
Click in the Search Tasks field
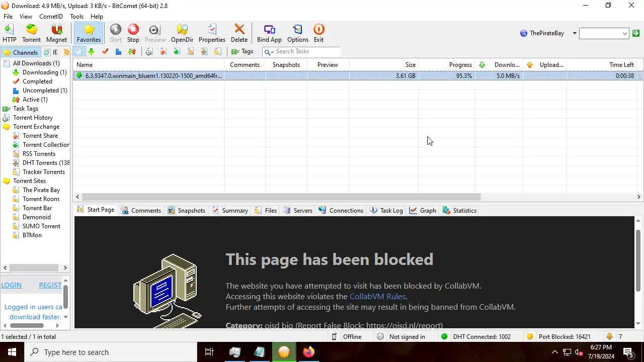point(307,51)
